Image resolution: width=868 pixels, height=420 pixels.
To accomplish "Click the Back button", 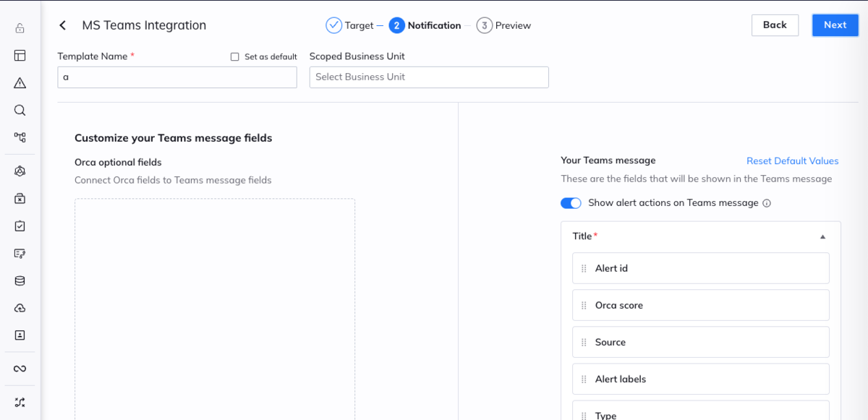I will (775, 25).
